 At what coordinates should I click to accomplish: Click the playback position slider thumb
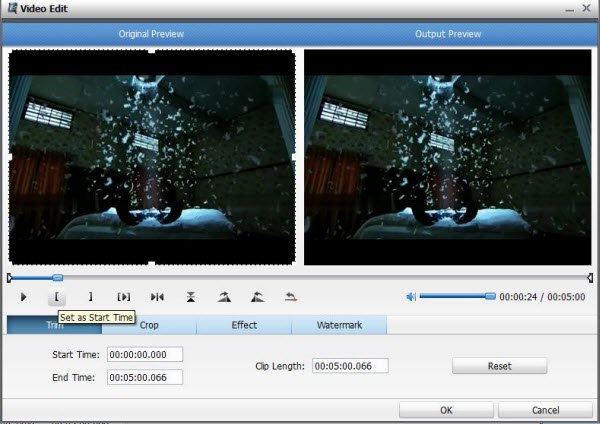58,277
